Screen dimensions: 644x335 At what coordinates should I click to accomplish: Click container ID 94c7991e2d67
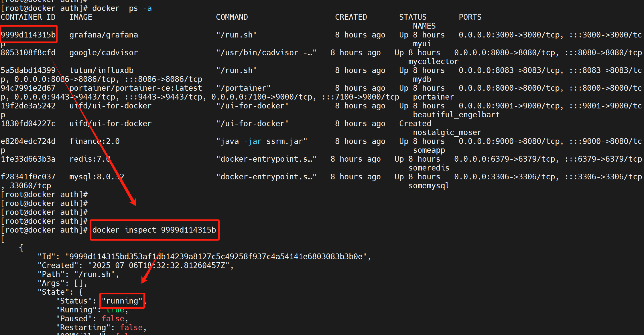pyautogui.click(x=28, y=88)
